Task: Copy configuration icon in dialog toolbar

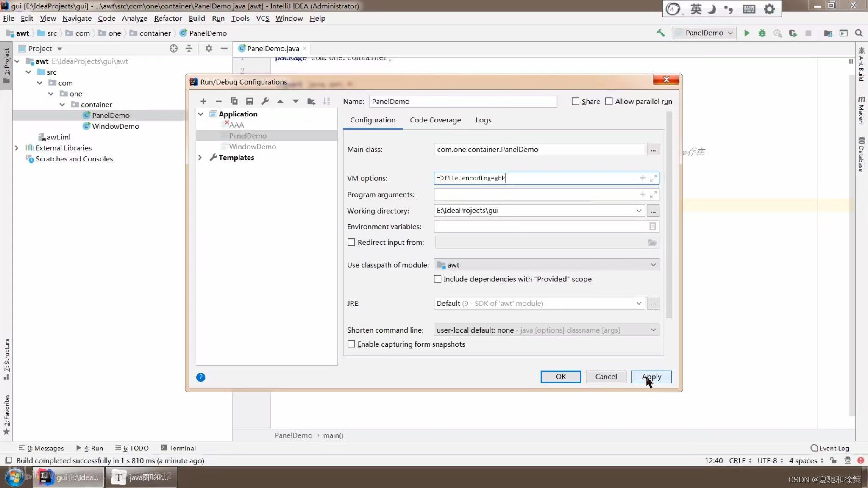Action: pos(234,101)
